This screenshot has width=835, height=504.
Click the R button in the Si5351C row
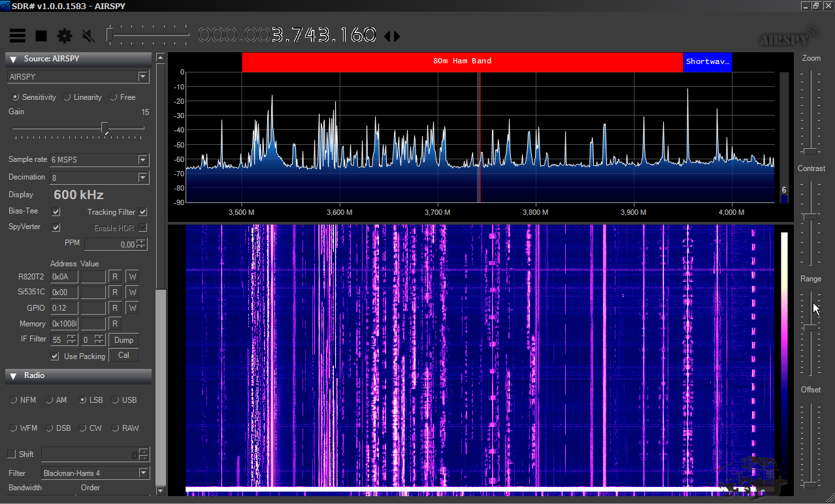coord(114,292)
